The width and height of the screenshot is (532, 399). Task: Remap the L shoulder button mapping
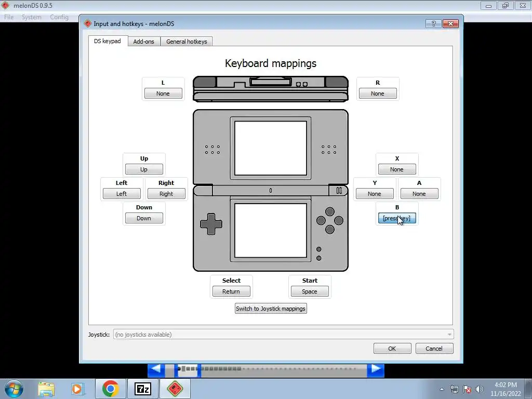pos(163,94)
